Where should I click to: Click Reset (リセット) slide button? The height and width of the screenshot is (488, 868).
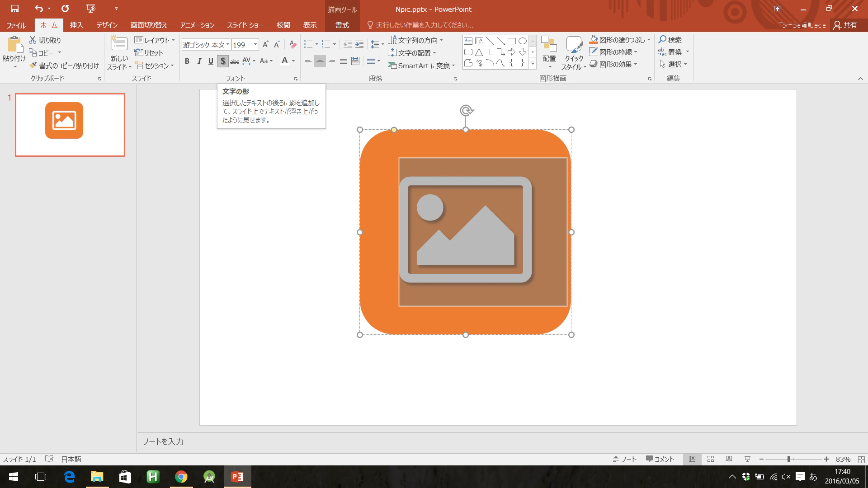tap(149, 53)
